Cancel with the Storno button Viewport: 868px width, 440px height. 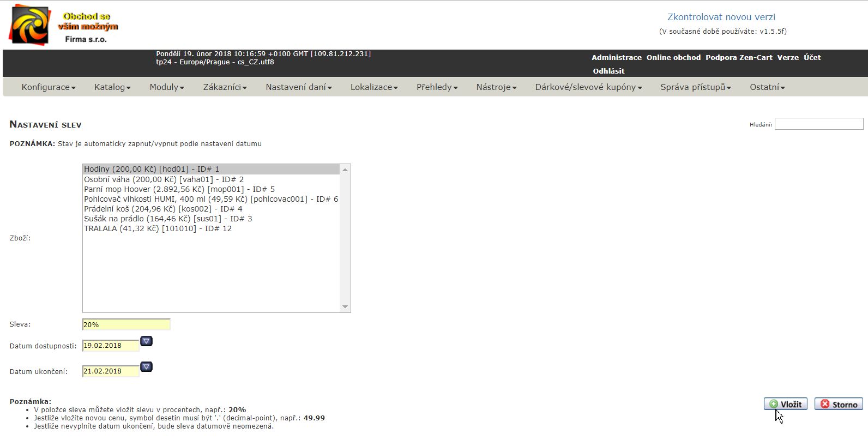coord(839,404)
